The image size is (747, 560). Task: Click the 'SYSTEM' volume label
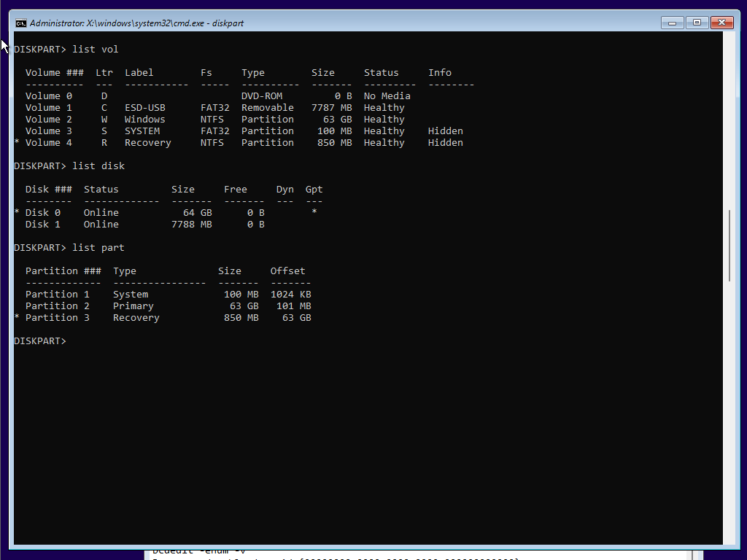(x=142, y=131)
